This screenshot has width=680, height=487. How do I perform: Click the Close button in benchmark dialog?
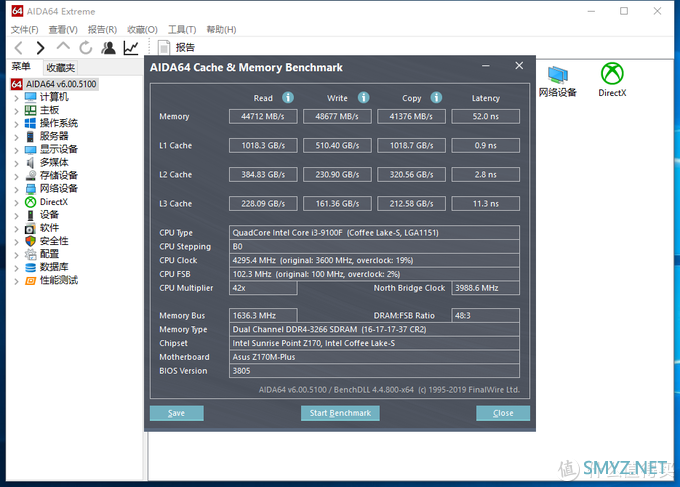pyautogui.click(x=503, y=413)
